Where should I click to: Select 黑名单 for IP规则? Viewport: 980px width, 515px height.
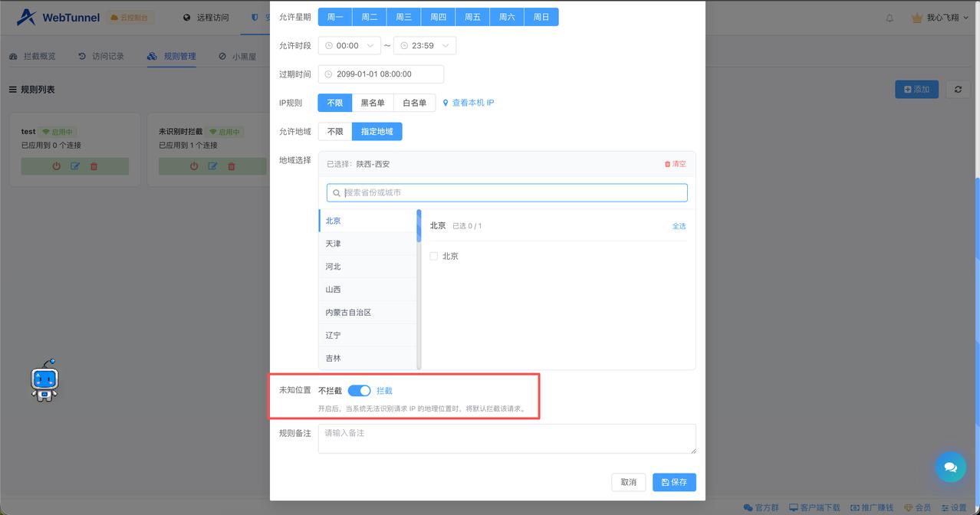[373, 103]
